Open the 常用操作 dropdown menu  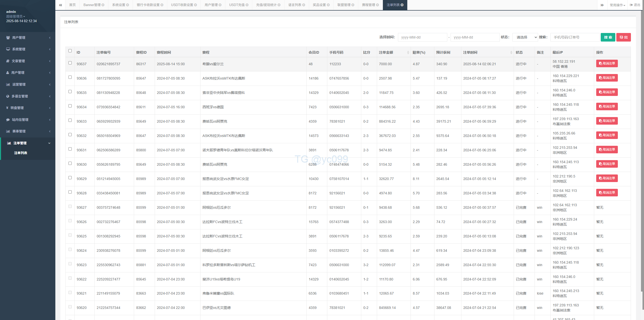pyautogui.click(x=618, y=5)
